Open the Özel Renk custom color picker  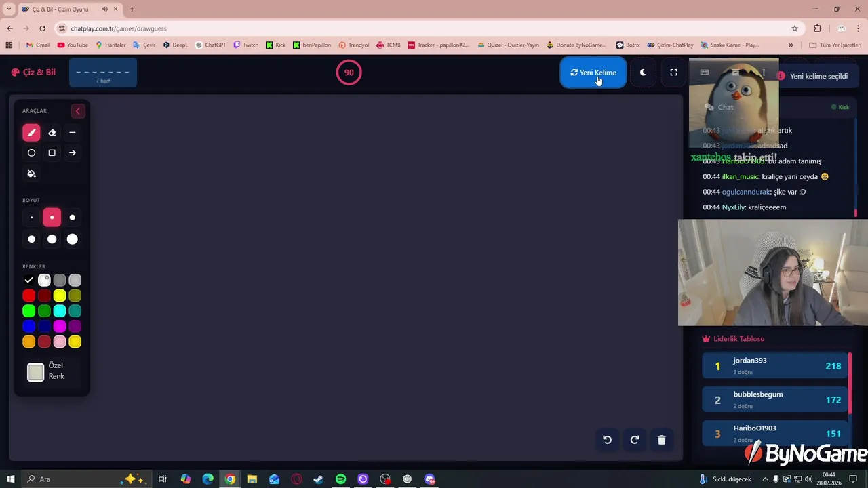tap(35, 372)
